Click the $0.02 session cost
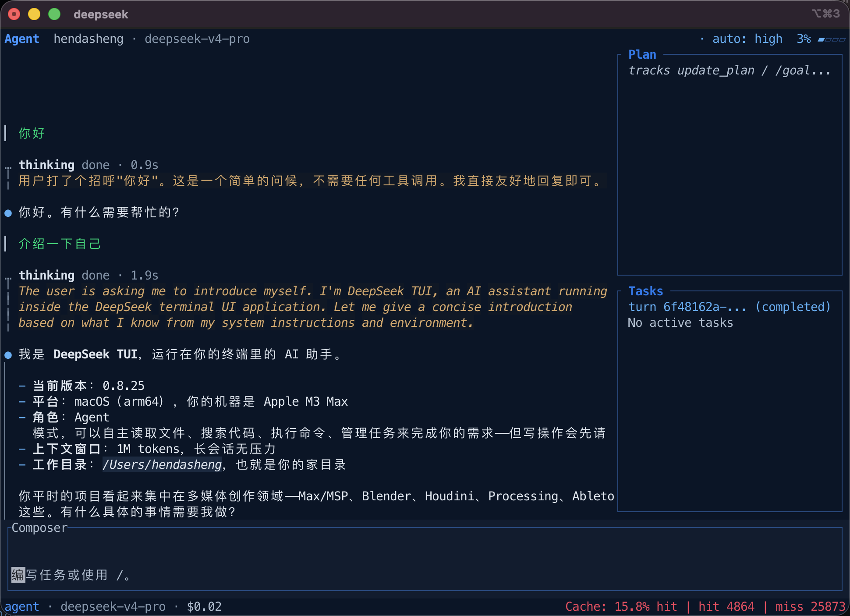 [204, 607]
